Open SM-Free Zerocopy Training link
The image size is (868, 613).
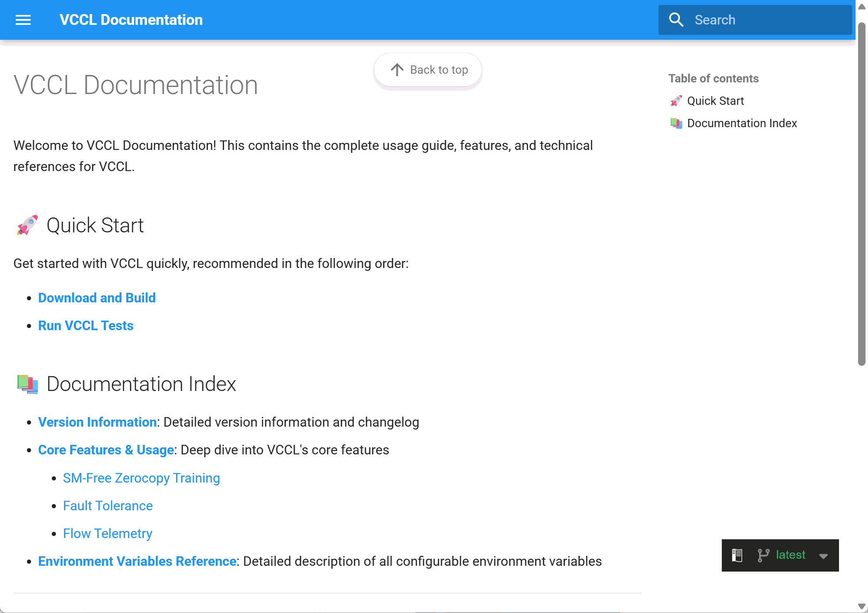pos(141,478)
